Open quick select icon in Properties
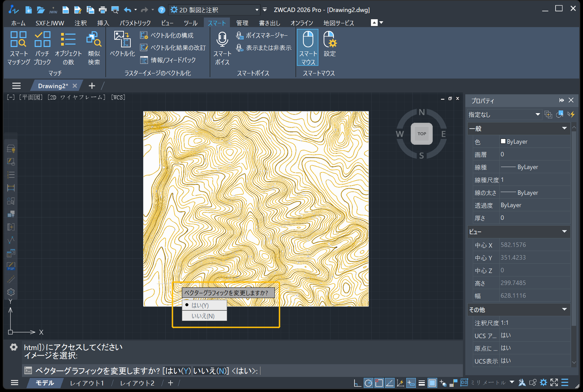The height and width of the screenshot is (392, 583). point(548,115)
